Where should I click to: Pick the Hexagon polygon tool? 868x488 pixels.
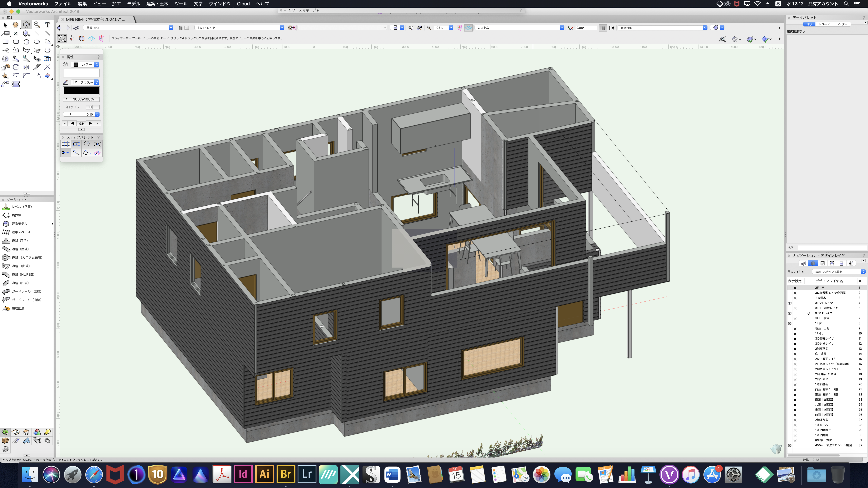47,50
